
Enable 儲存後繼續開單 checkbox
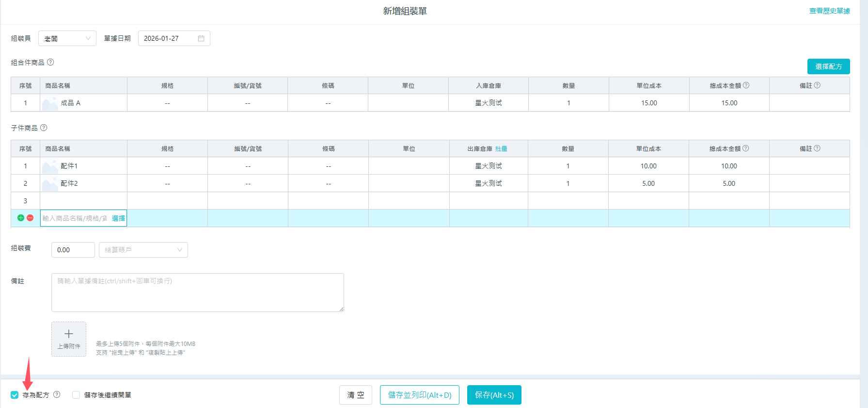pos(76,395)
